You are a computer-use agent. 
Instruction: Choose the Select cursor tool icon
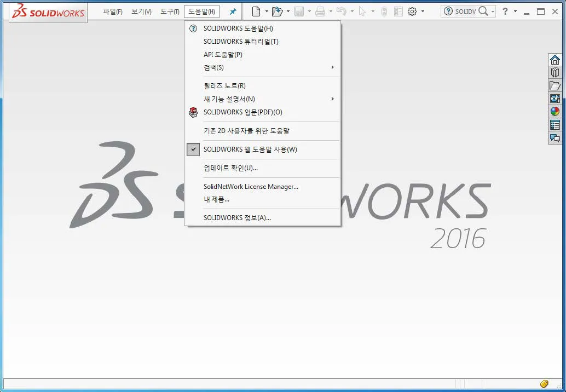coord(362,12)
